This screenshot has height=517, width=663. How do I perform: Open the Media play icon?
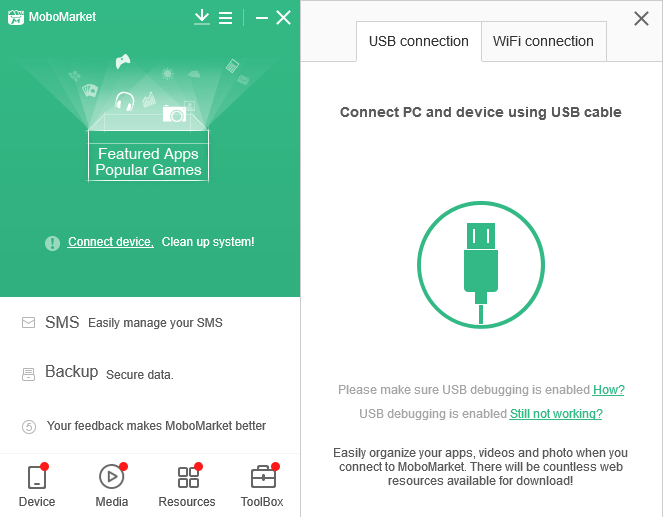pyautogui.click(x=111, y=476)
